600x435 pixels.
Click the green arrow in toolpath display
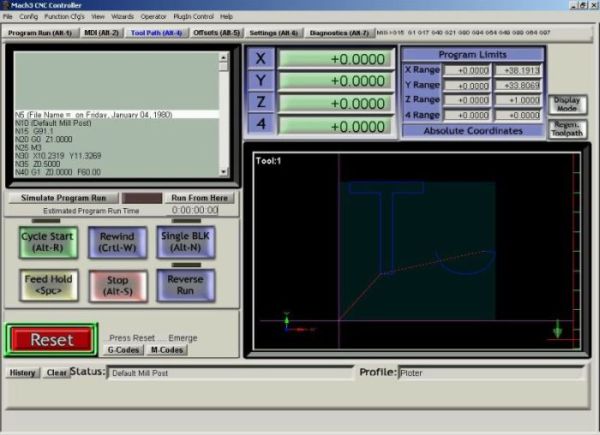click(x=558, y=329)
